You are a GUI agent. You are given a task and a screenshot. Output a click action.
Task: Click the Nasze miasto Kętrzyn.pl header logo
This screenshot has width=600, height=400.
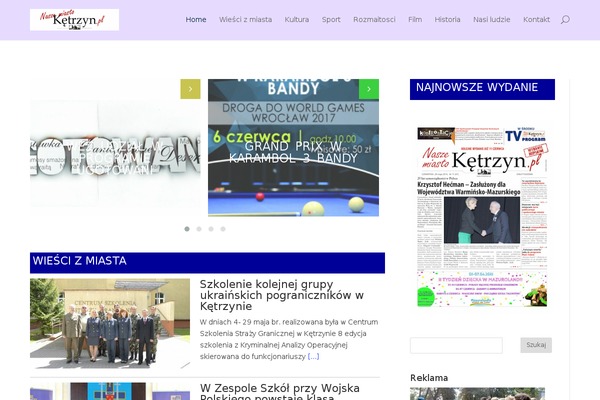[x=74, y=20]
